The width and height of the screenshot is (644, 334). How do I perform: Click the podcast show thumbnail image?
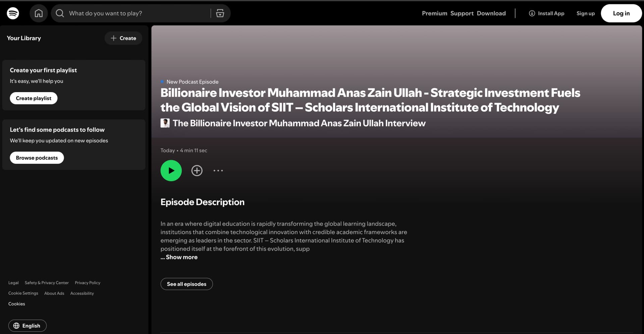(x=165, y=123)
